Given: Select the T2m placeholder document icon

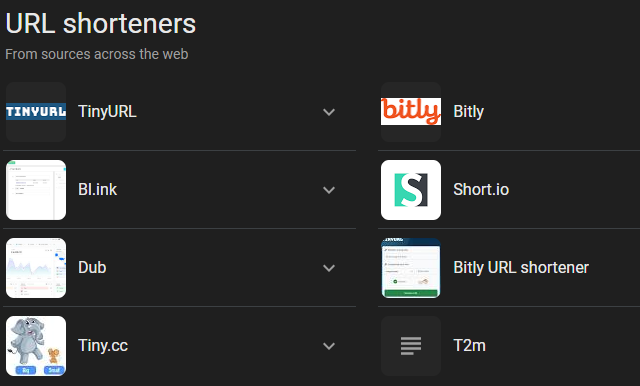Looking at the screenshot, I should pos(411,346).
